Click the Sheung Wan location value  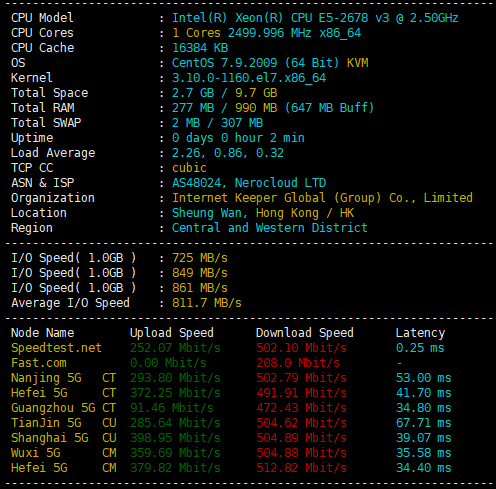[x=263, y=213]
